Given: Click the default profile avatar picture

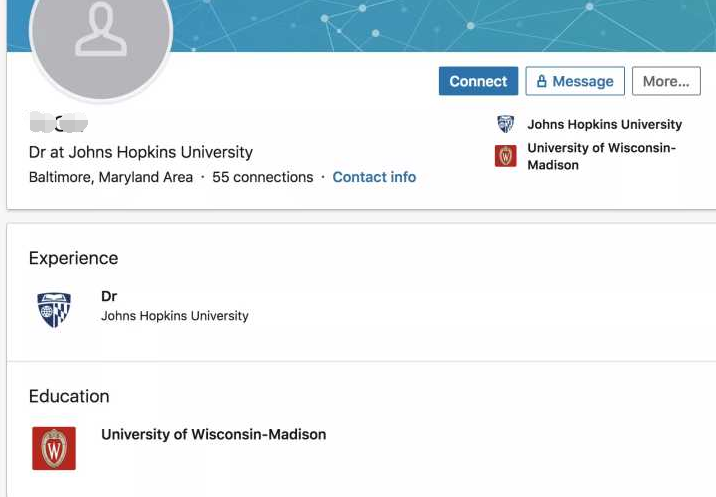Looking at the screenshot, I should pyautogui.click(x=101, y=34).
